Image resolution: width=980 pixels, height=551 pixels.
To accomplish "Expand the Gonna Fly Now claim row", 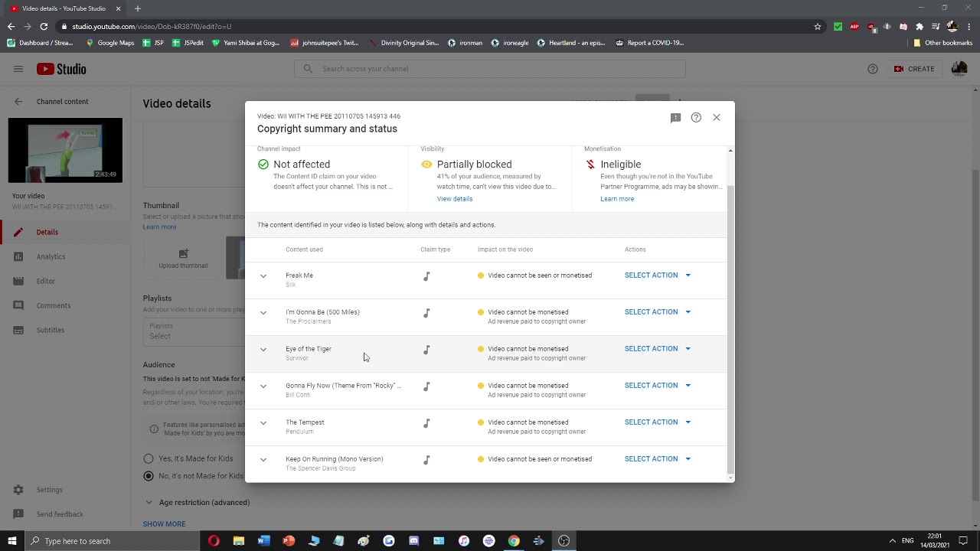I will click(x=263, y=386).
